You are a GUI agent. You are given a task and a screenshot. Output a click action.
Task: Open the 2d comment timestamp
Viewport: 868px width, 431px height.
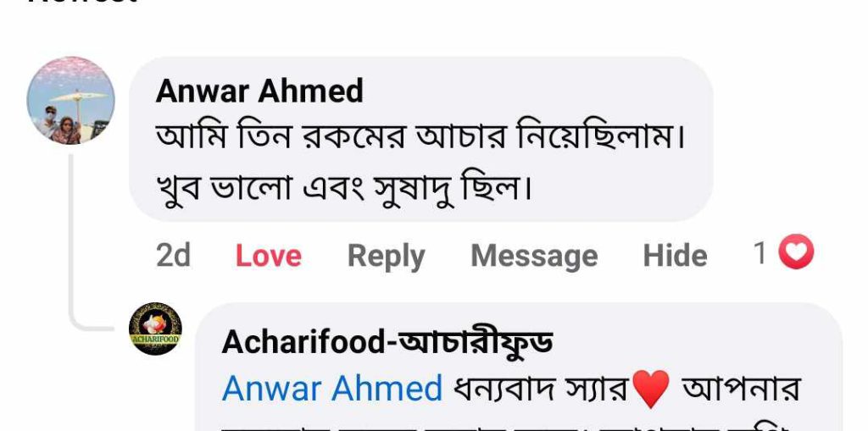[173, 256]
